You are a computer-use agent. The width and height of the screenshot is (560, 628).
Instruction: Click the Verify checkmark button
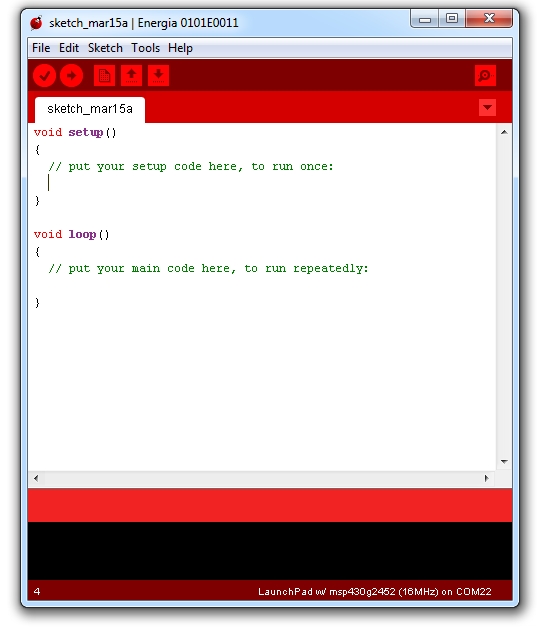coord(44,76)
